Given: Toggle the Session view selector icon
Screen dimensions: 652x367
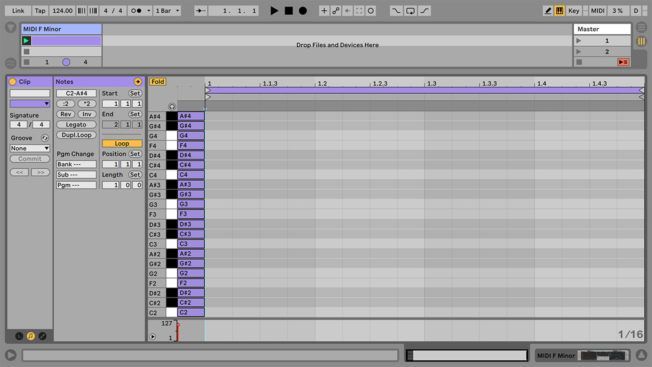Looking at the screenshot, I should [x=641, y=41].
